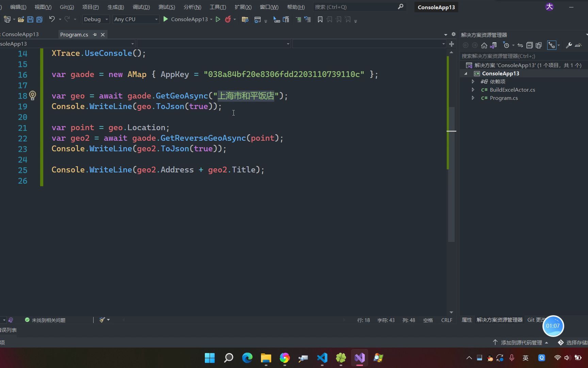Select the solution 'ConsoleApp13' node
The width and height of the screenshot is (588, 368).
click(524, 65)
